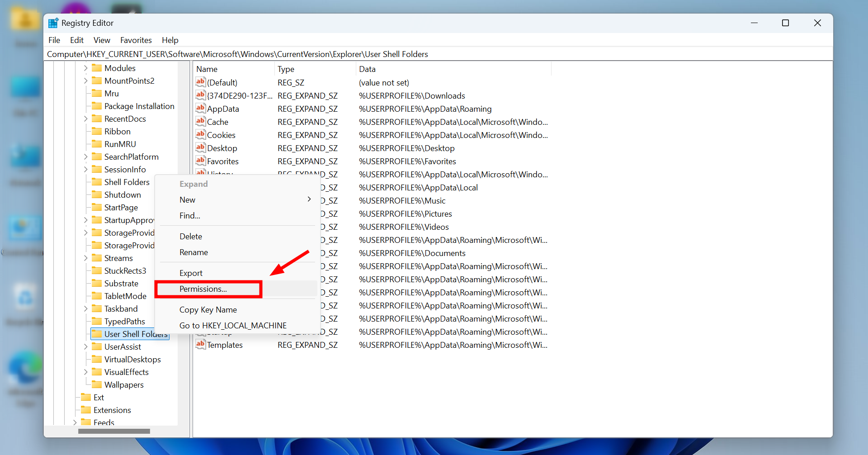Click Permissions in the context menu

pos(202,289)
